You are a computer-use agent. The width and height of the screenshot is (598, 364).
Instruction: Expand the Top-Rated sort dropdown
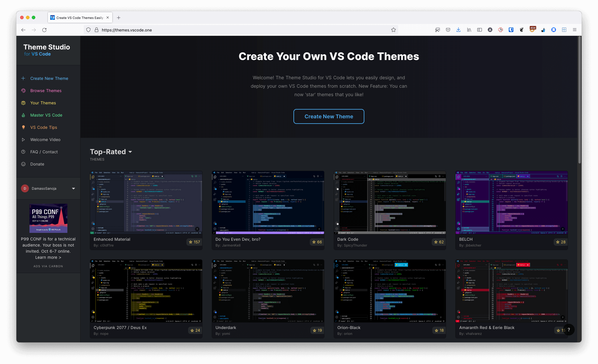[x=130, y=152]
